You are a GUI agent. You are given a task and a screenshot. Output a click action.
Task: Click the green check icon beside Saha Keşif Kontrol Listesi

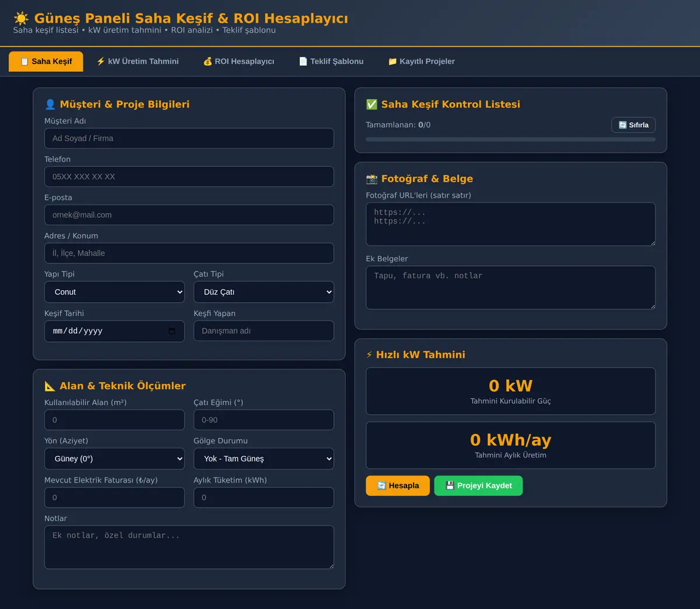point(372,104)
